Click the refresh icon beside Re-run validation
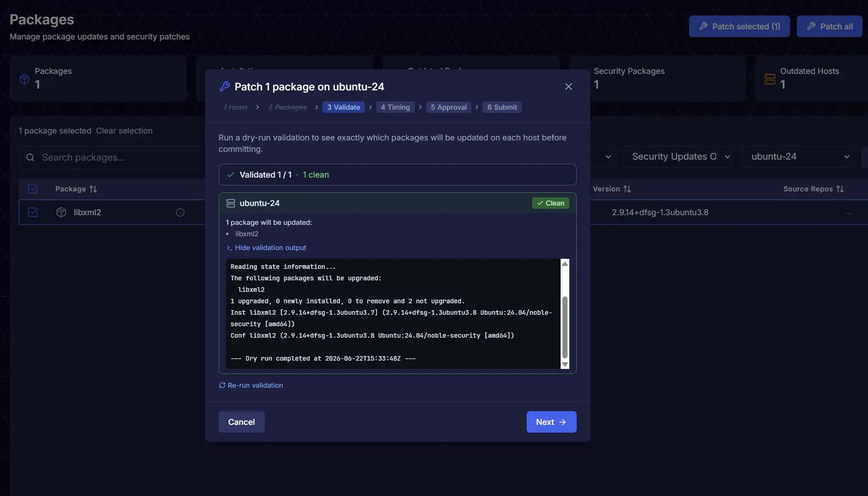 pos(222,385)
